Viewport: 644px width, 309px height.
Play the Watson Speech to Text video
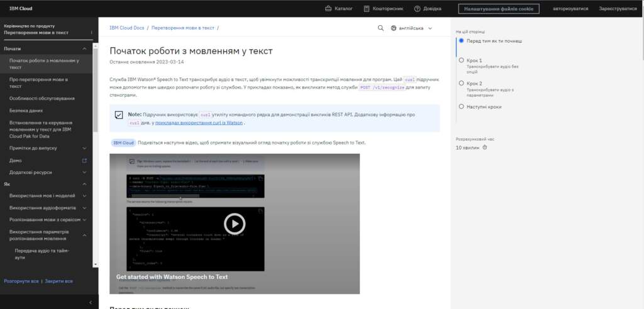pyautogui.click(x=235, y=224)
